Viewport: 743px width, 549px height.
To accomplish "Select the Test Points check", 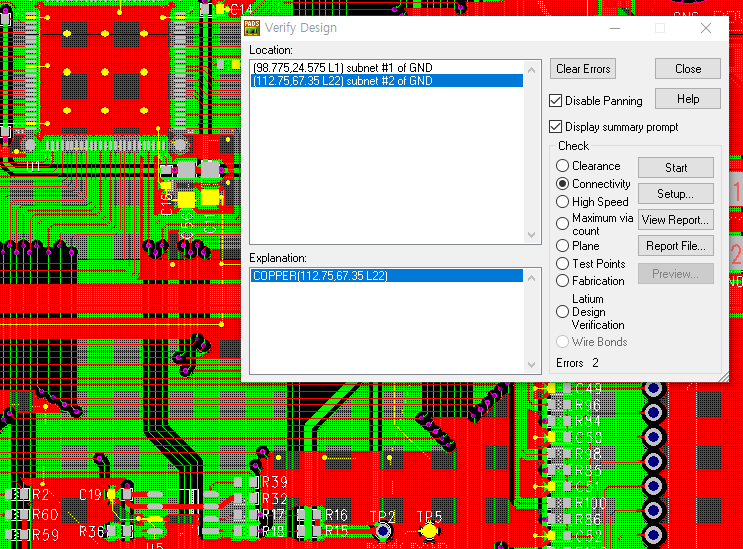I will (563, 264).
